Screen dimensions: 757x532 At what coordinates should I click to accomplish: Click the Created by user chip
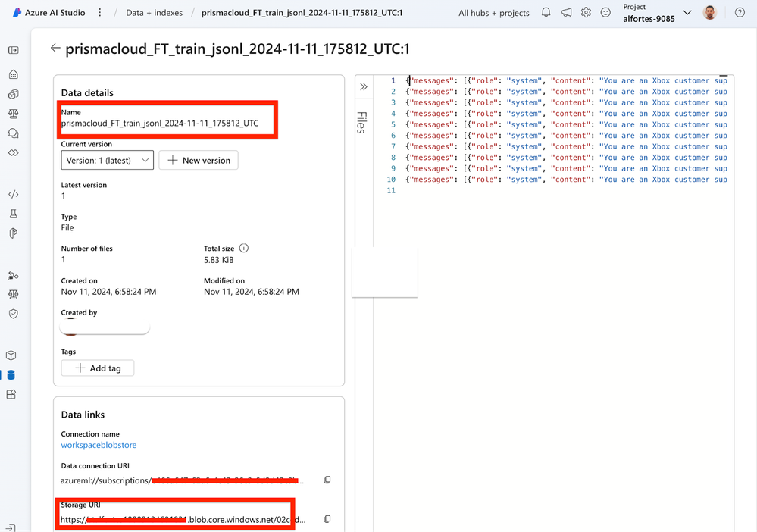coord(105,327)
